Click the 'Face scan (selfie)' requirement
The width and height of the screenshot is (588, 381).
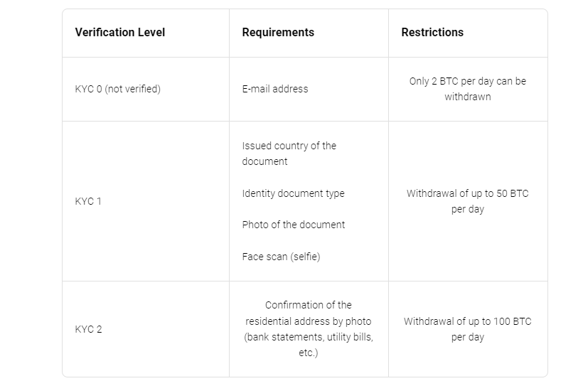click(x=281, y=257)
